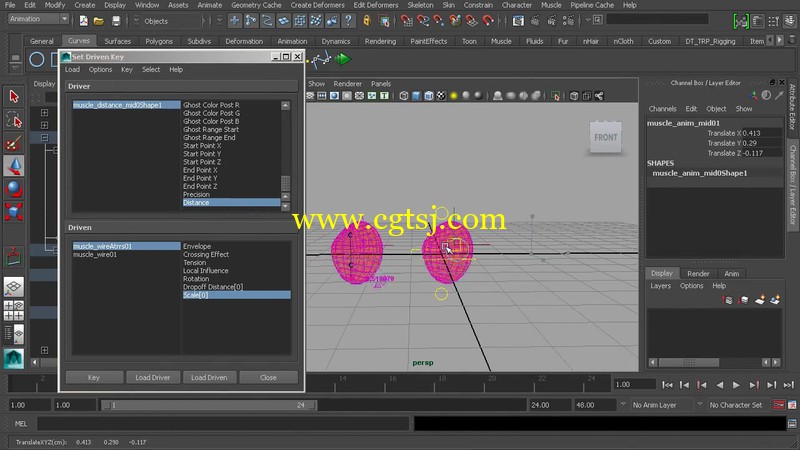Collapse the expanded outliner node
Screen dimensions: 800x450
tap(44, 138)
